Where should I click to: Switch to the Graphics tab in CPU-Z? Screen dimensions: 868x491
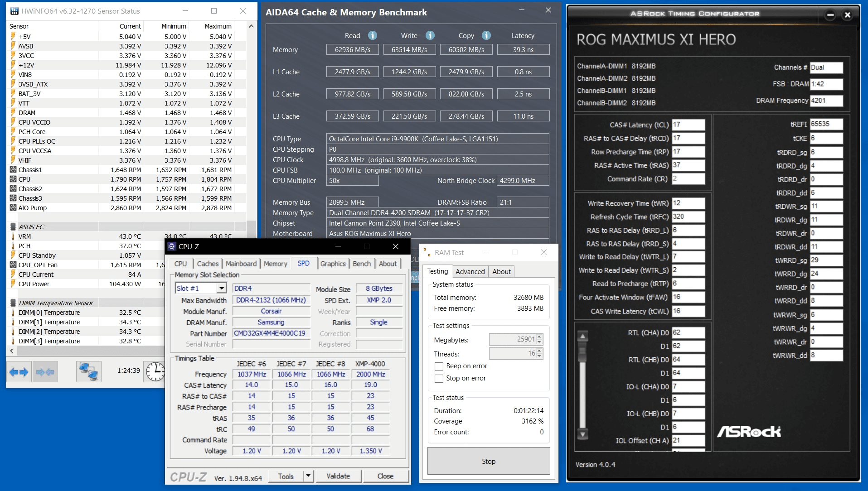tap(333, 264)
